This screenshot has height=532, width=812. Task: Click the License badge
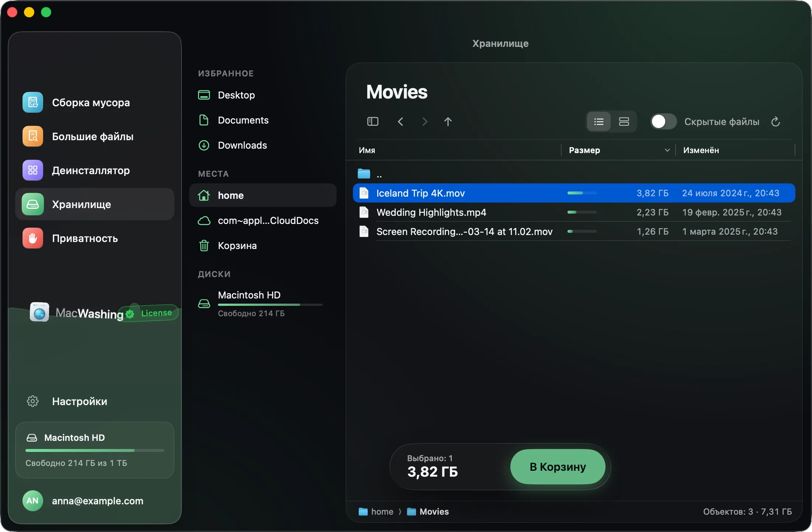point(149,313)
